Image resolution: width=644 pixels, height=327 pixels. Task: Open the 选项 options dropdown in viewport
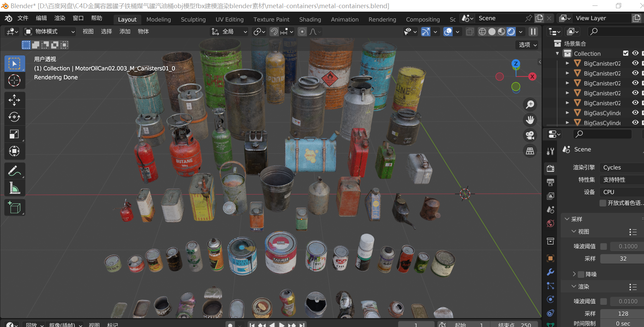coord(528,45)
